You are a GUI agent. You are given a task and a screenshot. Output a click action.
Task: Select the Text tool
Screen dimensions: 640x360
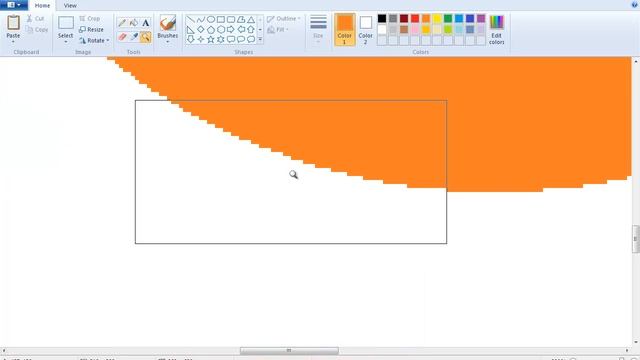(145, 23)
